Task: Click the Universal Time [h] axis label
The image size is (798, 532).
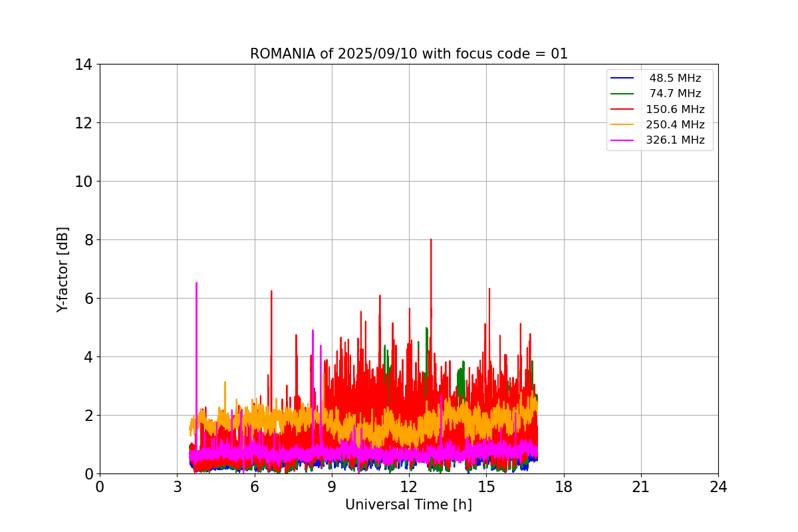Action: (408, 505)
